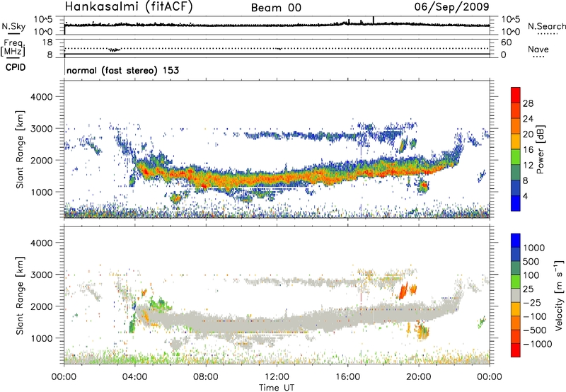566x392 pixels.
Task: Click the "04:00" time tick label
Action: coord(134,377)
